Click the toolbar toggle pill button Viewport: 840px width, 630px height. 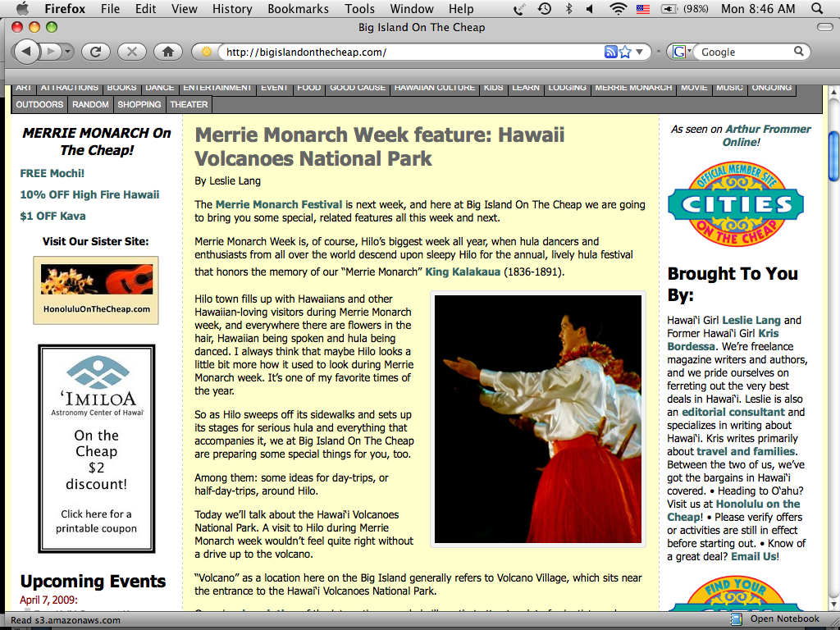tap(825, 27)
